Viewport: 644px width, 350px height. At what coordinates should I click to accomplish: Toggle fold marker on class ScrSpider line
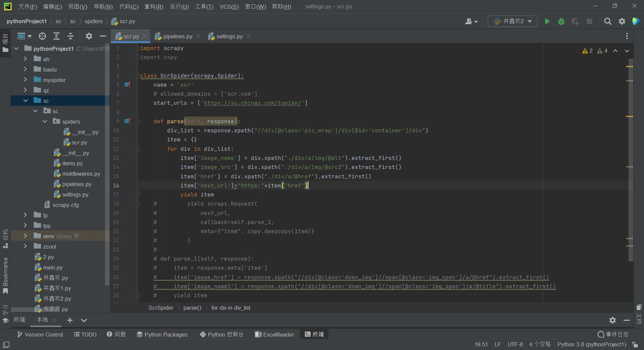pyautogui.click(x=138, y=76)
